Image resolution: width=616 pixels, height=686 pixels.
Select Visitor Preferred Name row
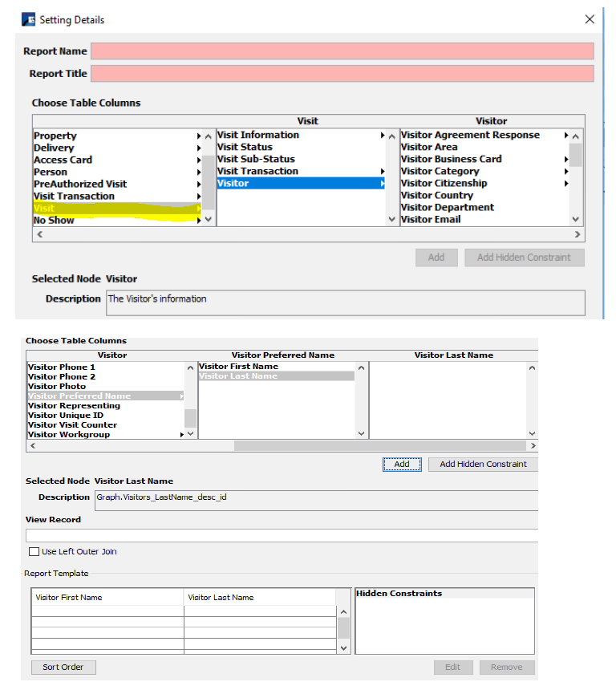coord(106,396)
